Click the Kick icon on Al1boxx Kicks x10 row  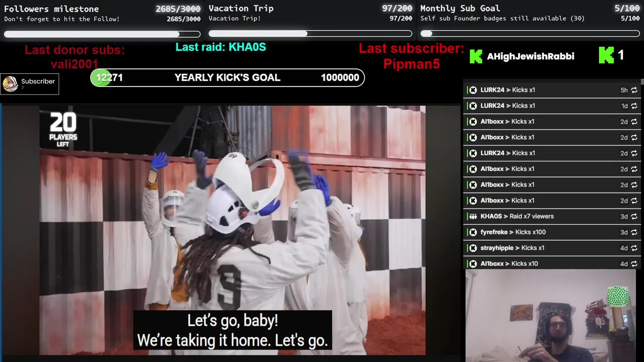pos(473,263)
